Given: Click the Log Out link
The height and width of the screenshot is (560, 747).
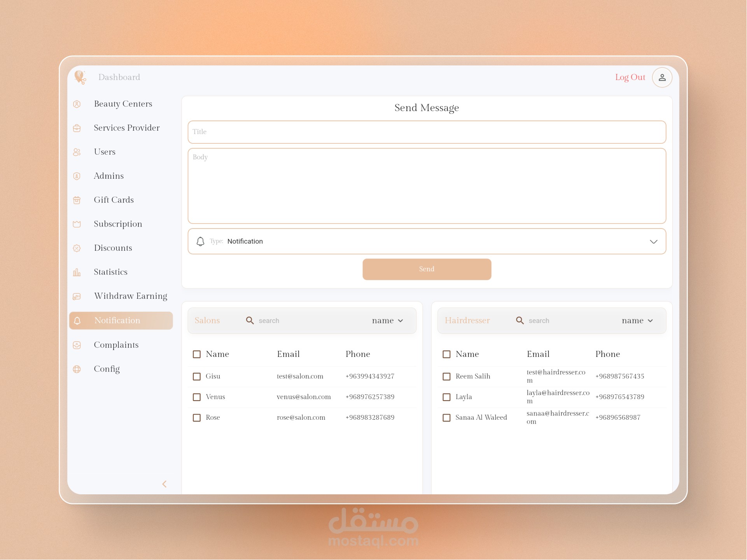Looking at the screenshot, I should pyautogui.click(x=630, y=77).
